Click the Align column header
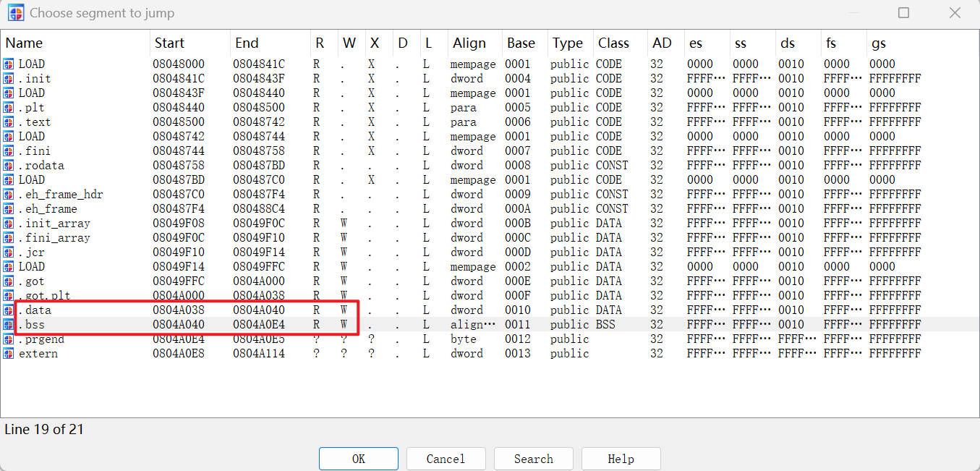 coord(469,43)
